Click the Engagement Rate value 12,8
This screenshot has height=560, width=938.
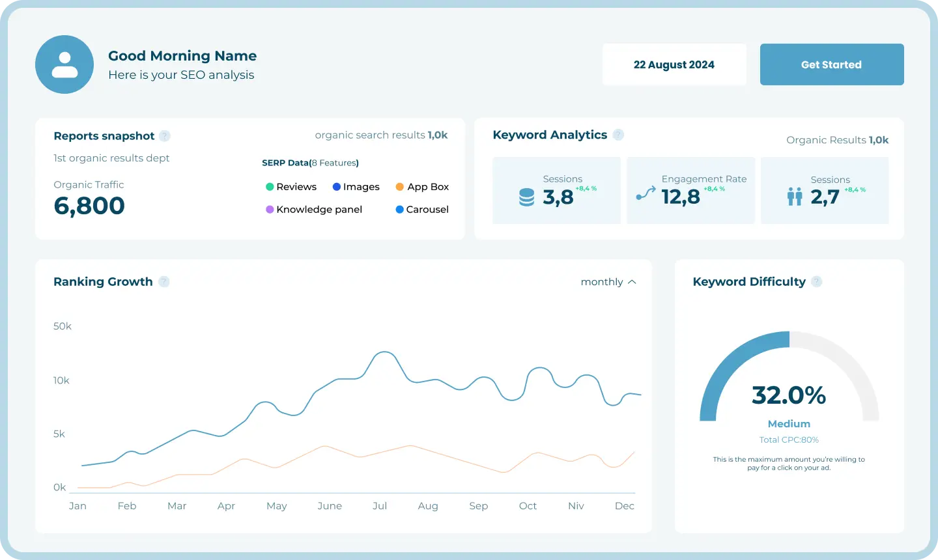681,197
